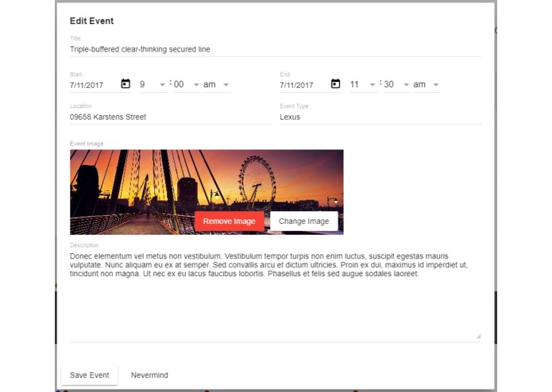Click the Description textarea resize handle

[x=478, y=336]
